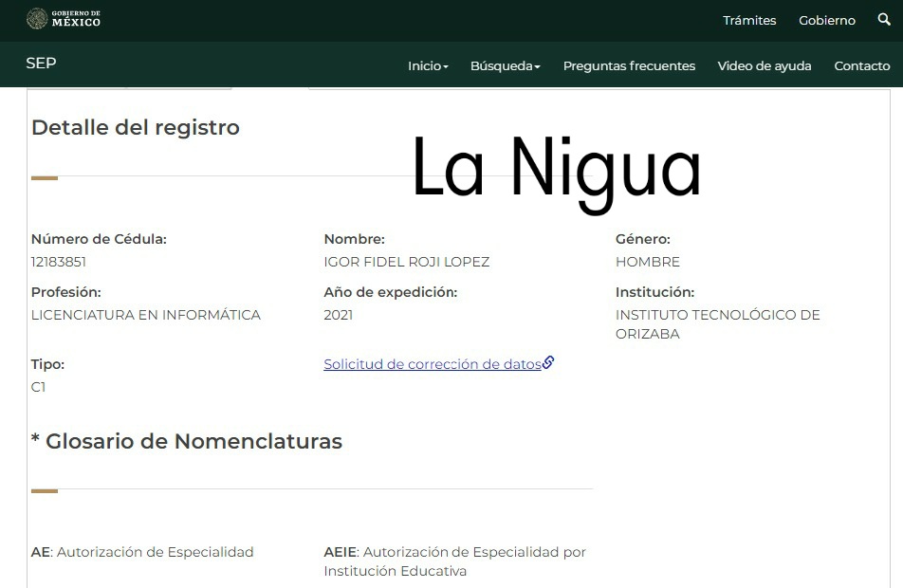The image size is (903, 588).
Task: Click the Tipo value C1
Action: 38,387
